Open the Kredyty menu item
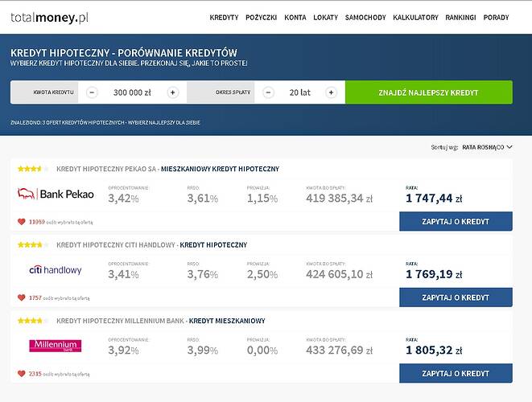Screen dimensions: 532x402 pos(224,18)
